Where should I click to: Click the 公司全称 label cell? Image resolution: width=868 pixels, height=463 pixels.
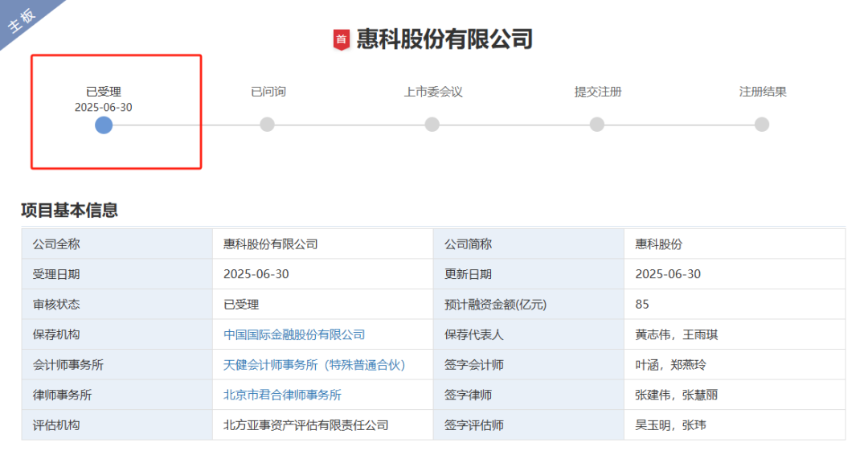coord(117,244)
